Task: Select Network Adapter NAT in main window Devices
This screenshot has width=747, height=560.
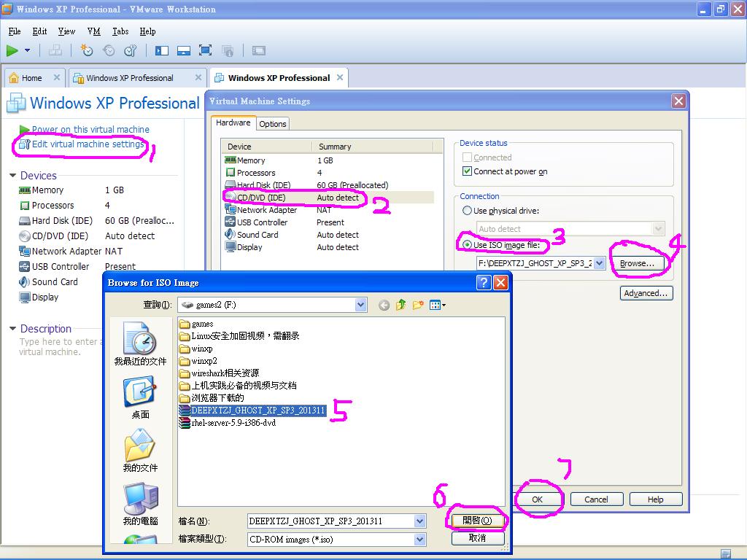Action: pos(71,251)
